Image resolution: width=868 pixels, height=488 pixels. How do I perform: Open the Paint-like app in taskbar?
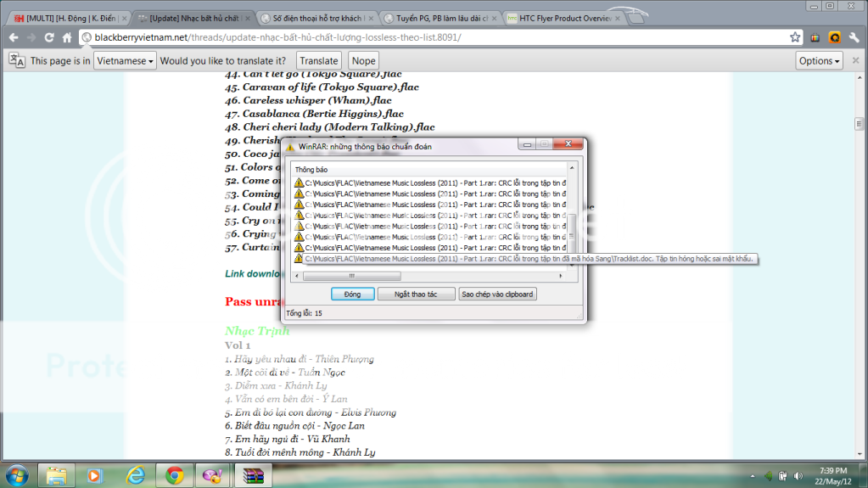213,476
